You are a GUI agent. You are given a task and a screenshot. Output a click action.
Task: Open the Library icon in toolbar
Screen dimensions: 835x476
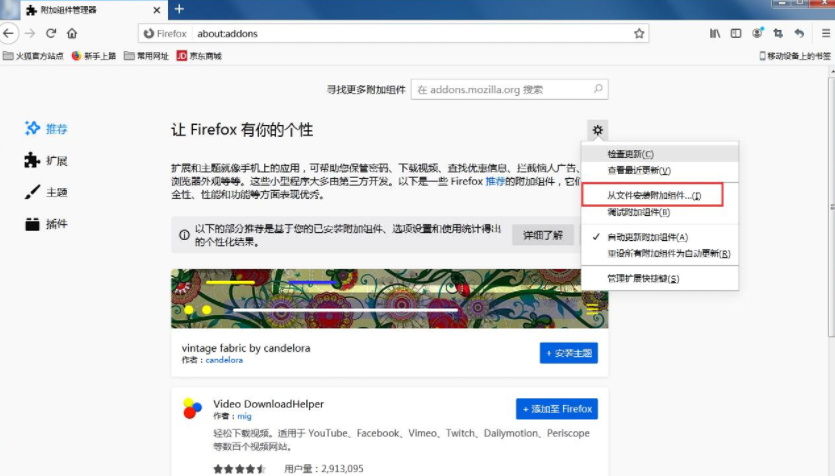[x=715, y=33]
